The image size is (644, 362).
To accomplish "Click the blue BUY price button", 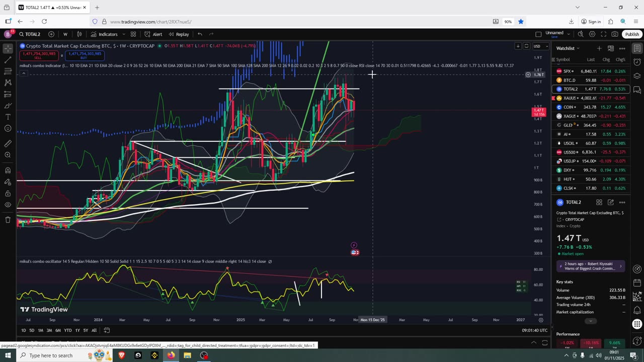I will coord(84,55).
